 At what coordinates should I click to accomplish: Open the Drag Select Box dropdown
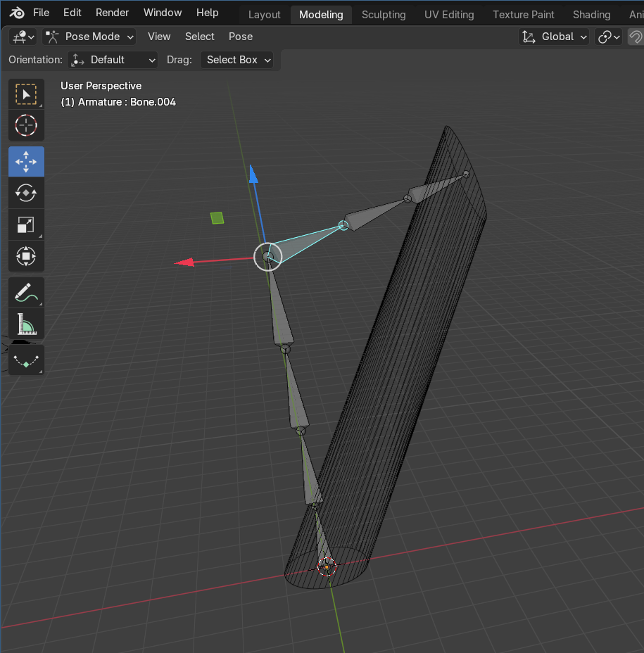238,60
